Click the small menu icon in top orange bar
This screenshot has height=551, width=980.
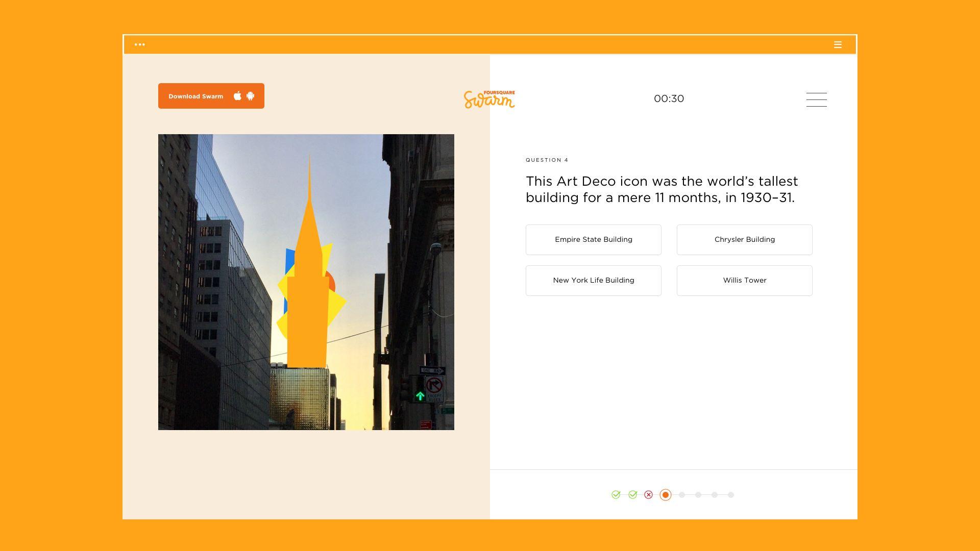pos(838,45)
